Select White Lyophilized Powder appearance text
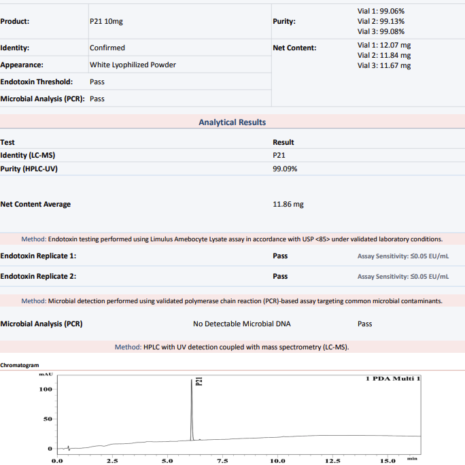Screen dimensions: 465x465 pyautogui.click(x=133, y=65)
